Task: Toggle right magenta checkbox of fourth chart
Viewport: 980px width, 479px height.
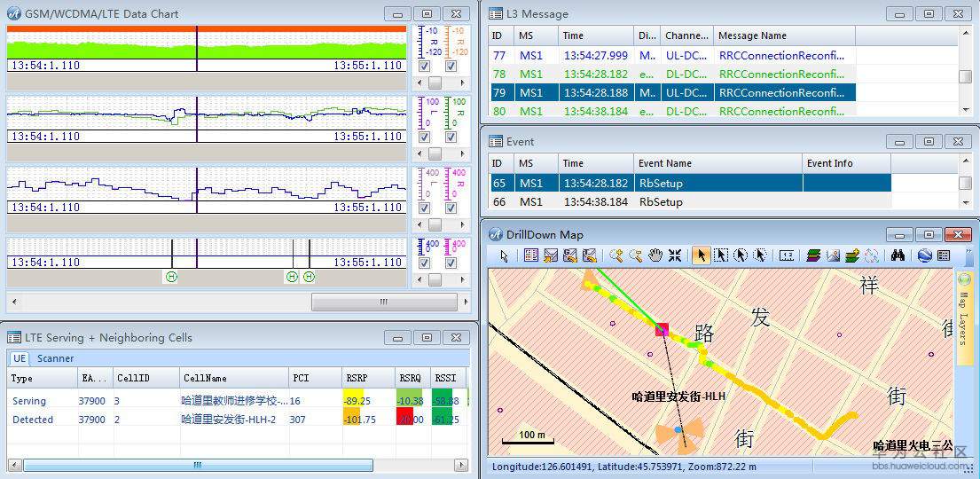Action: point(451,263)
